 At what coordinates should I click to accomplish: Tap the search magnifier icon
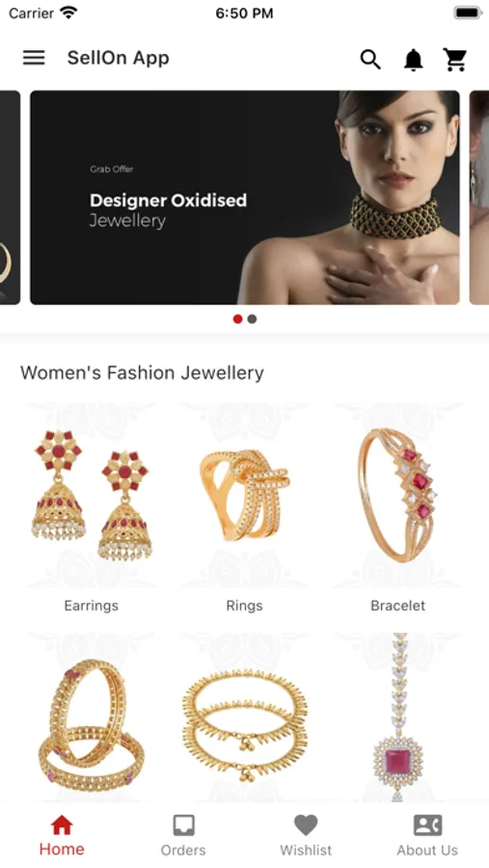pyautogui.click(x=370, y=59)
